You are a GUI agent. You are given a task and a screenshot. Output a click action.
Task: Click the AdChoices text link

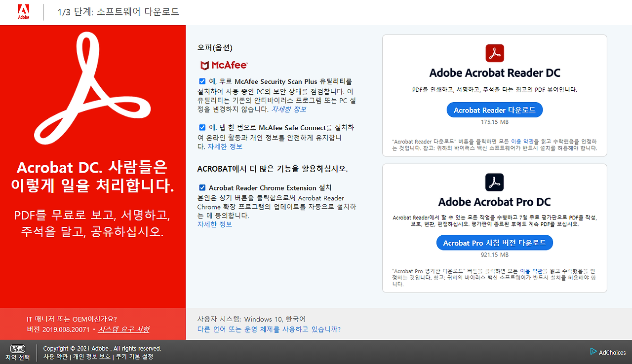(x=612, y=352)
